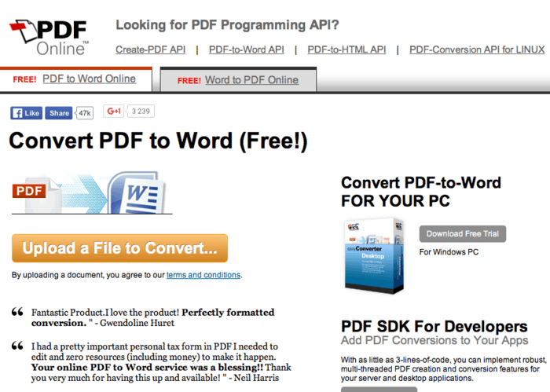Click Add PDF Conversions to Your Apps subtitle
550x392 pixels.
point(434,340)
